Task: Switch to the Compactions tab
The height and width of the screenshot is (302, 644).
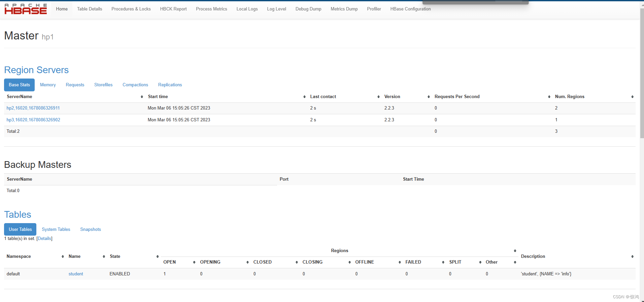Action: [x=135, y=85]
